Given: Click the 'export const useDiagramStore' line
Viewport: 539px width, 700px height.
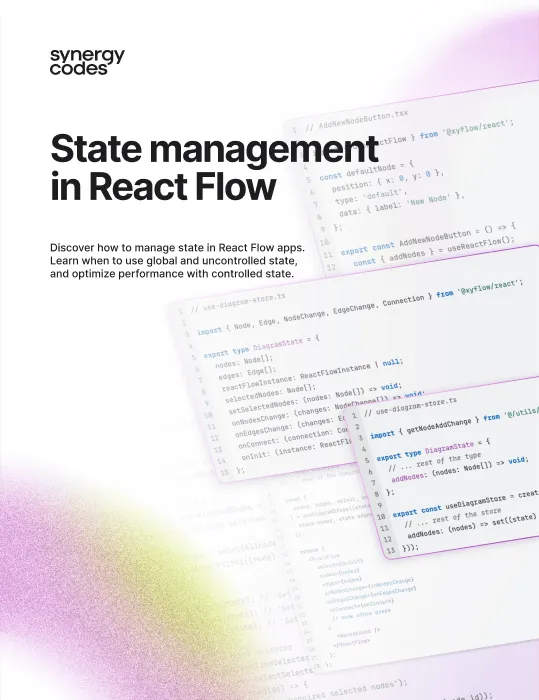Looking at the screenshot, I should [x=465, y=504].
